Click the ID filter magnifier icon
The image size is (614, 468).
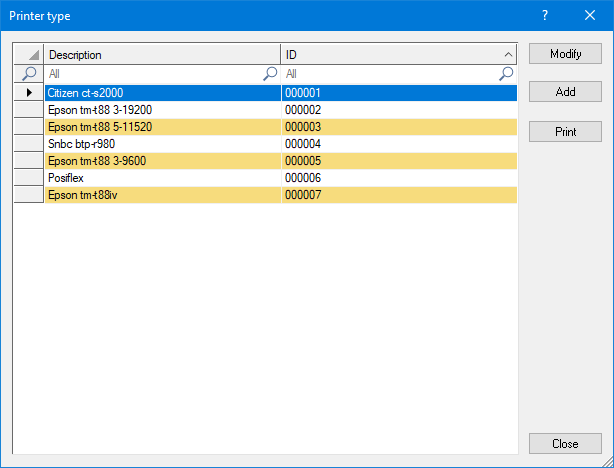(506, 74)
